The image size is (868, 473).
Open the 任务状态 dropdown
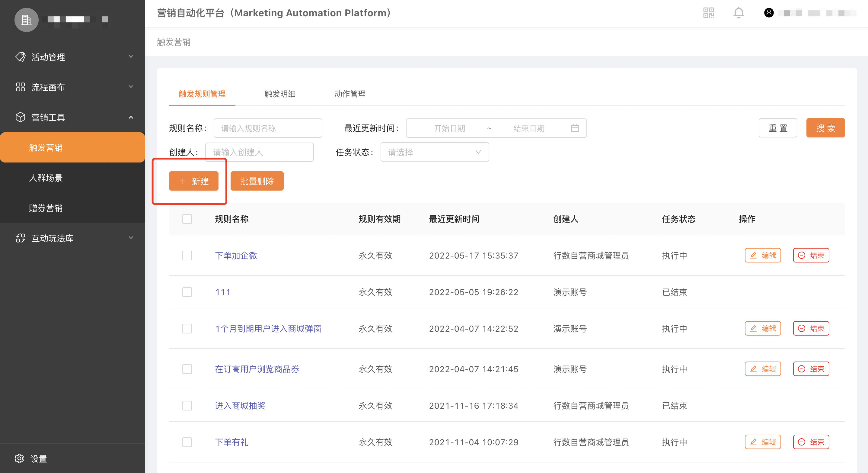[x=434, y=152]
